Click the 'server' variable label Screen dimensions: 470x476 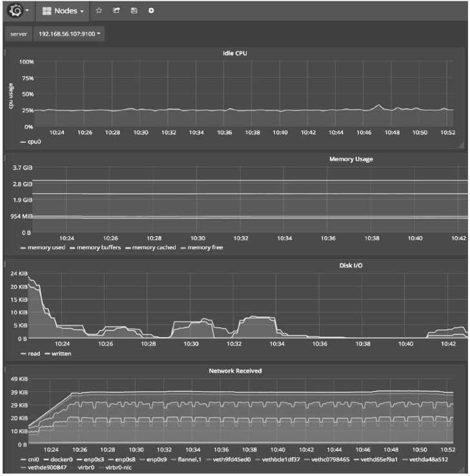click(x=19, y=34)
